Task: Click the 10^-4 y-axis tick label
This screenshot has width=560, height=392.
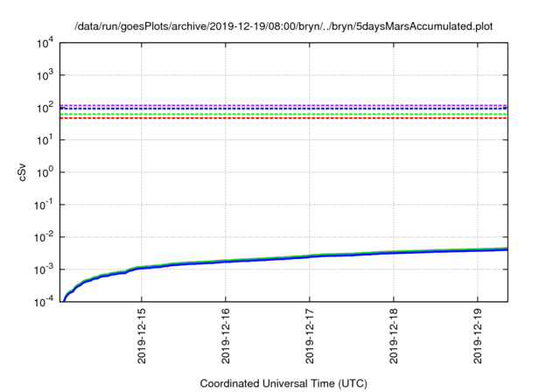Action: click(44, 302)
